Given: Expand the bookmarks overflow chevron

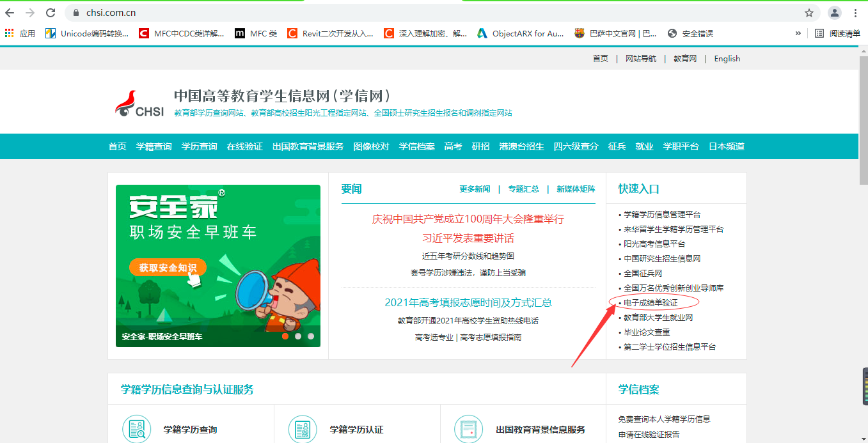Looking at the screenshot, I should click(798, 33).
